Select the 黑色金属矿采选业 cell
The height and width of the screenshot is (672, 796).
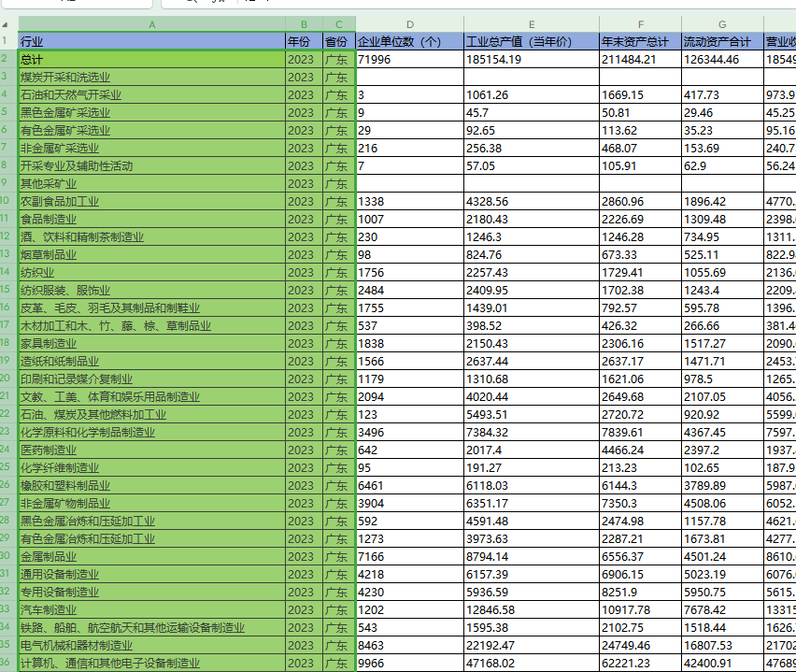pos(151,113)
